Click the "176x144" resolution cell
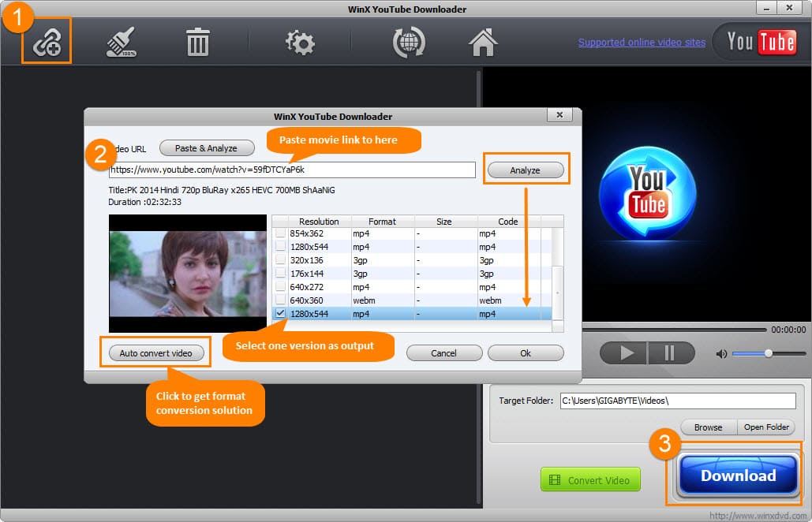 (306, 274)
